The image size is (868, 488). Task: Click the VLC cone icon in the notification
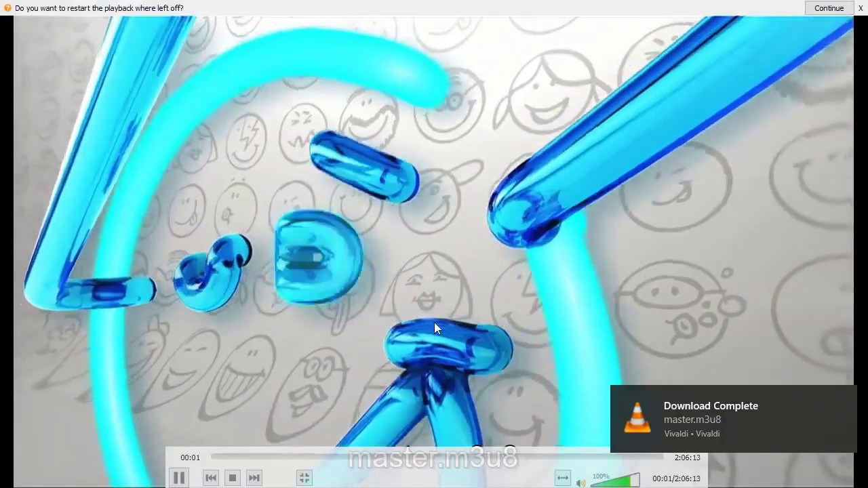click(x=637, y=418)
